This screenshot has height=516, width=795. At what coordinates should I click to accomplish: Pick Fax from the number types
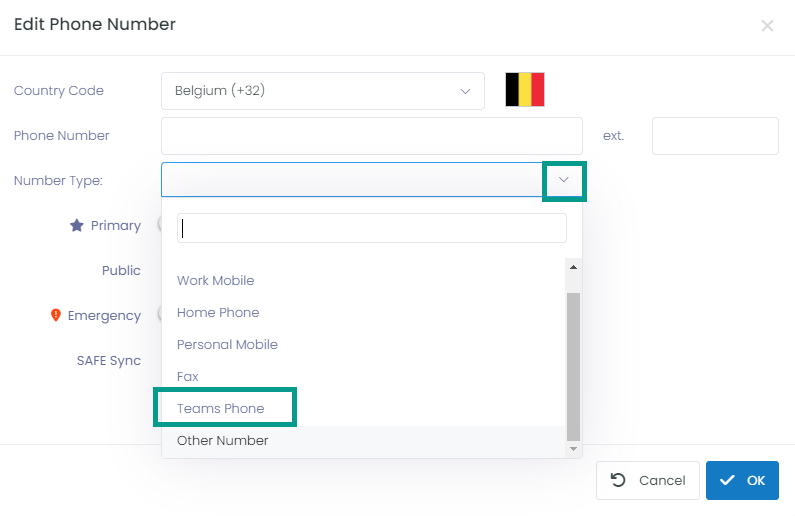188,376
